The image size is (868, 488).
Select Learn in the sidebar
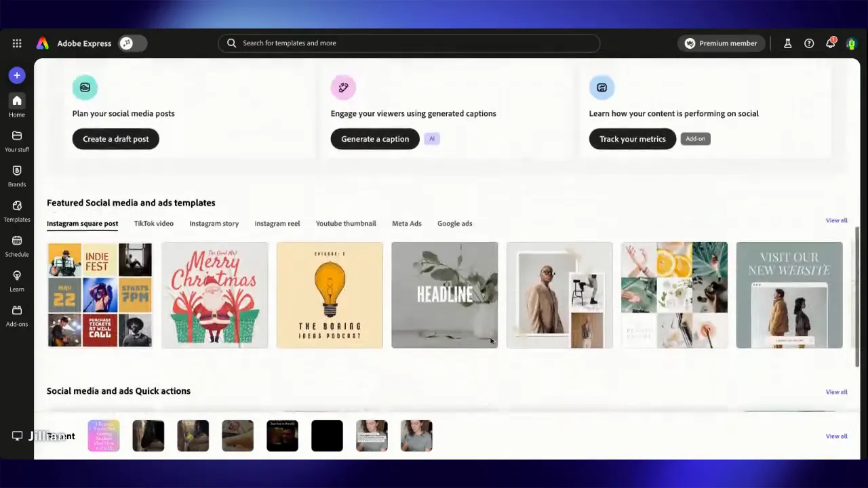[17, 280]
